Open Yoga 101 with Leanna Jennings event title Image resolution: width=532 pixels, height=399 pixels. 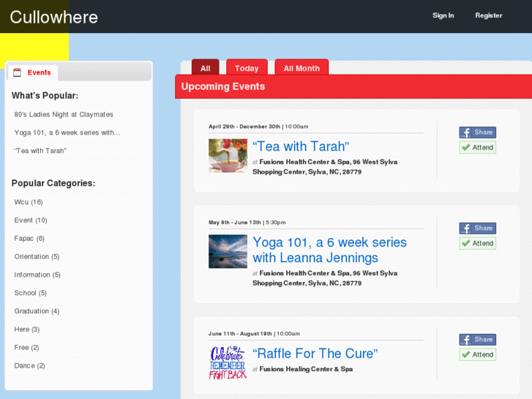click(329, 250)
